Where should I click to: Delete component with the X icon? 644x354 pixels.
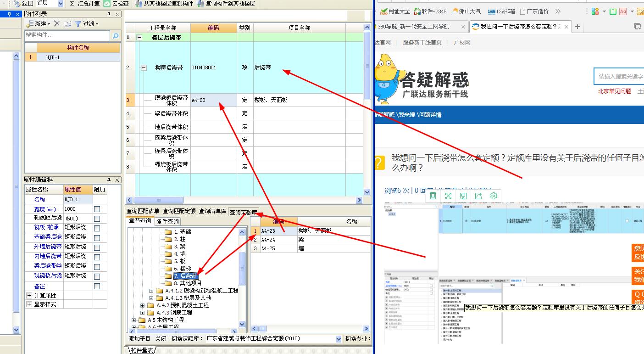(x=57, y=23)
